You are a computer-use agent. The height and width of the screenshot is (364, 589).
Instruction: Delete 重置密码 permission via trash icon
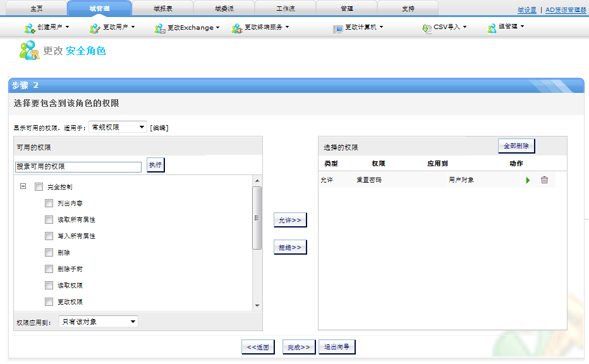point(544,180)
